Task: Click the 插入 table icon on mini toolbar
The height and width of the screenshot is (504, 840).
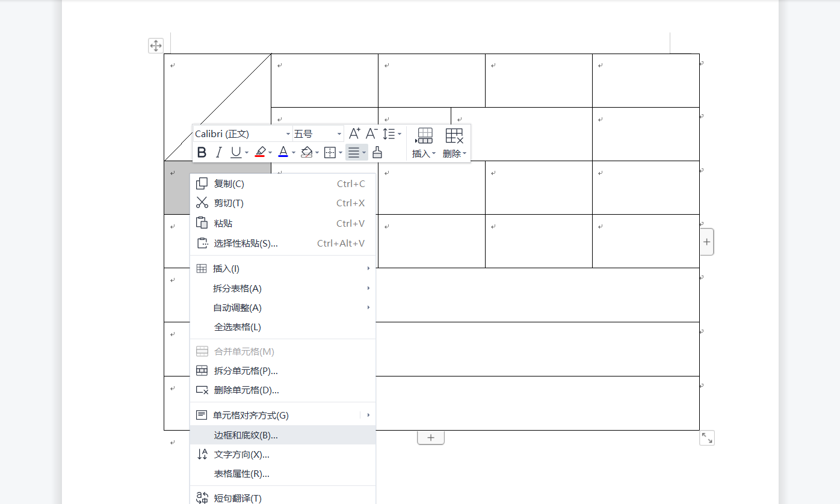Action: [x=424, y=138]
